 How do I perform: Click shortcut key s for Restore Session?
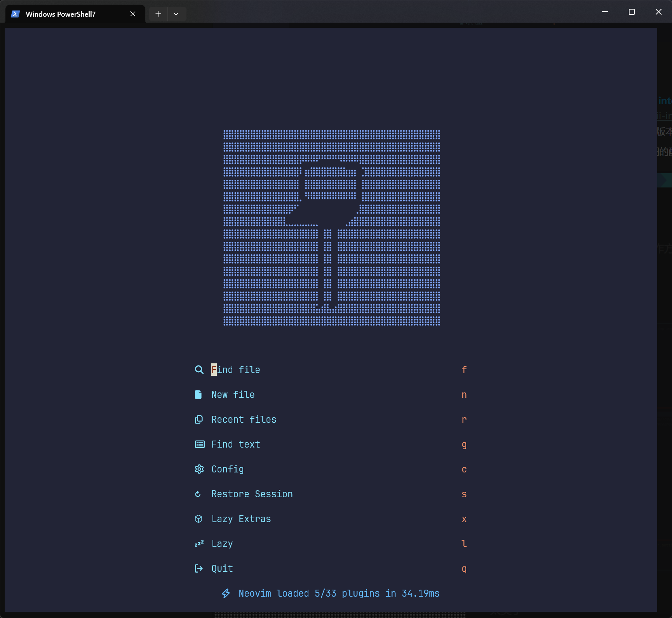(464, 494)
